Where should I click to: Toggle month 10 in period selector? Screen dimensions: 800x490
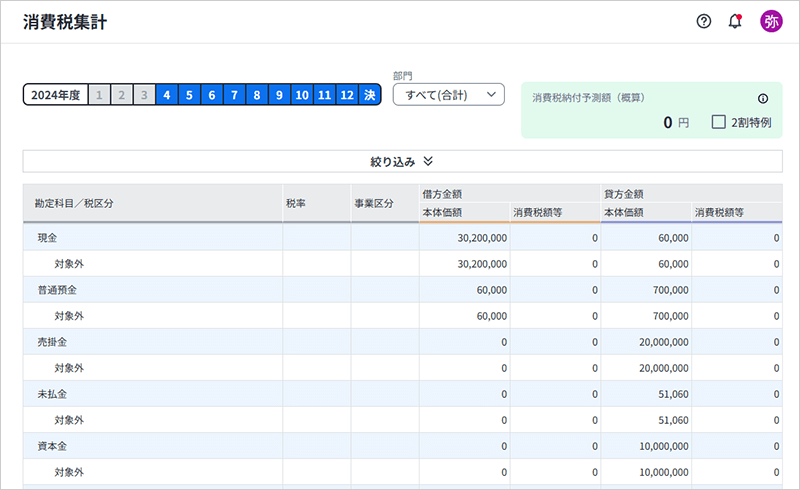[x=302, y=95]
